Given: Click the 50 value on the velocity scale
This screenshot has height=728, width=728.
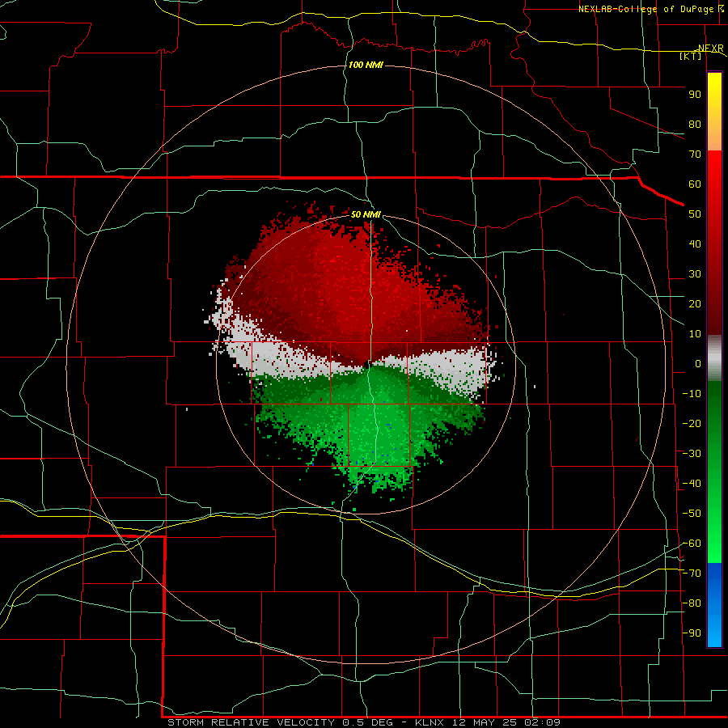Looking at the screenshot, I should tap(695, 214).
